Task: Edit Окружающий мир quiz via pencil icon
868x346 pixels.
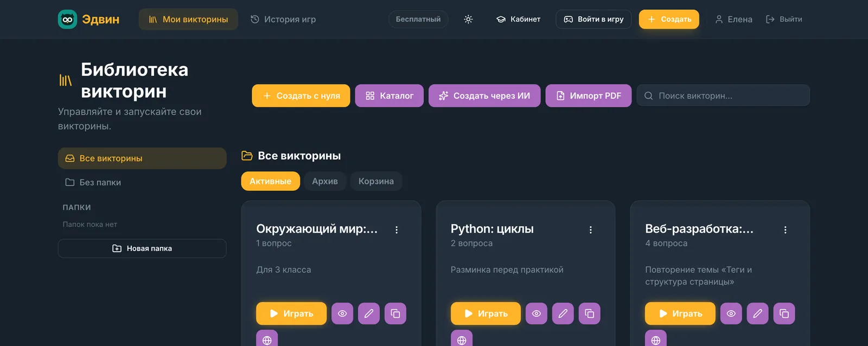Action: [369, 313]
